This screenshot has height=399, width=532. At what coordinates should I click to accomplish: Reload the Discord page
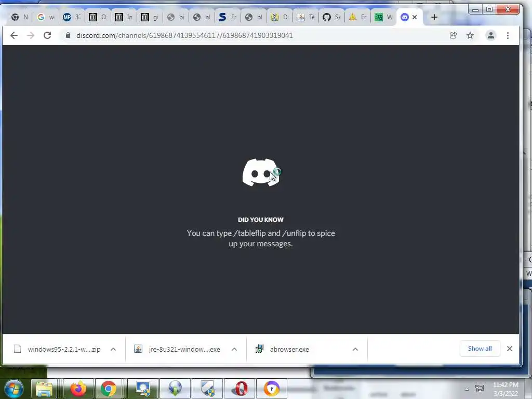click(47, 35)
